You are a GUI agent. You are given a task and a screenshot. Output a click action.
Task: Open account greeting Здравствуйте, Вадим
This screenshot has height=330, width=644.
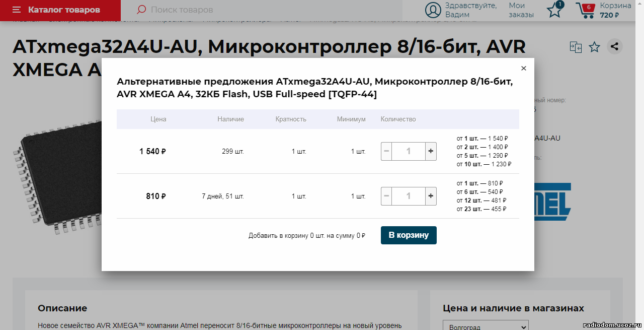click(471, 10)
